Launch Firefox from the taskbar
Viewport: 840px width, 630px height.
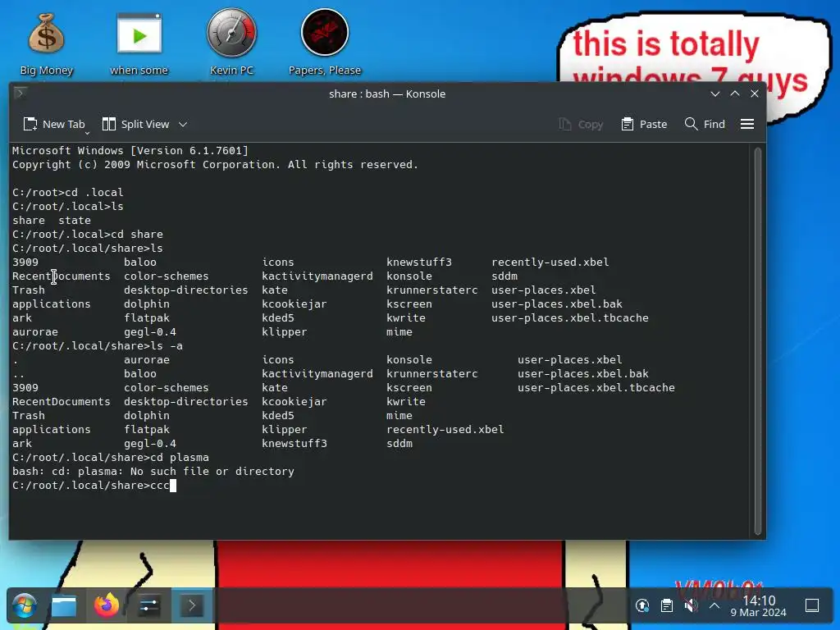[x=107, y=605]
